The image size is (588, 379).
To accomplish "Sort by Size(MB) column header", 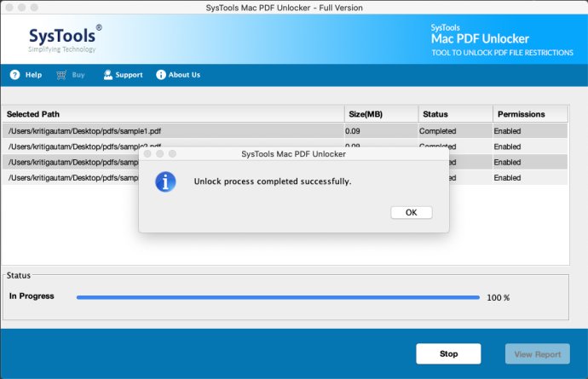I will [382, 114].
